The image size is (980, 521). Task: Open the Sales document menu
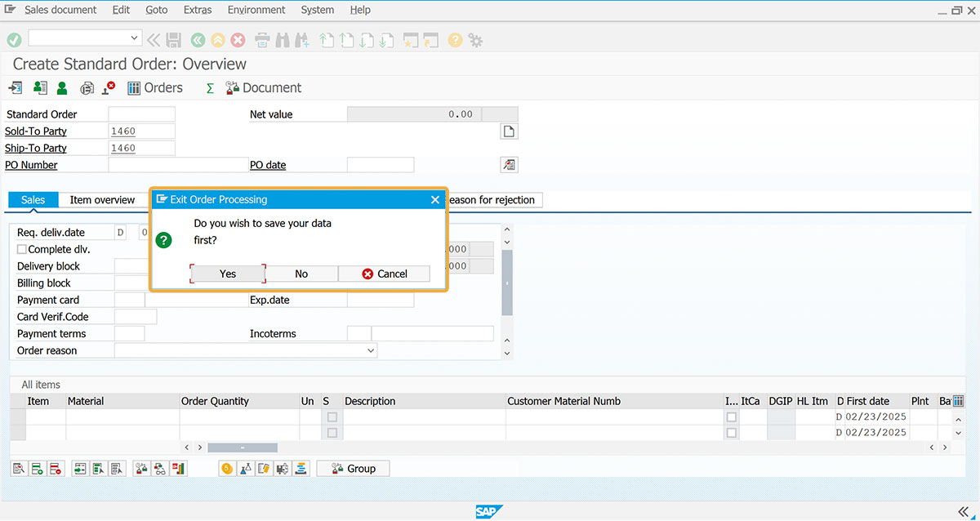(60, 10)
